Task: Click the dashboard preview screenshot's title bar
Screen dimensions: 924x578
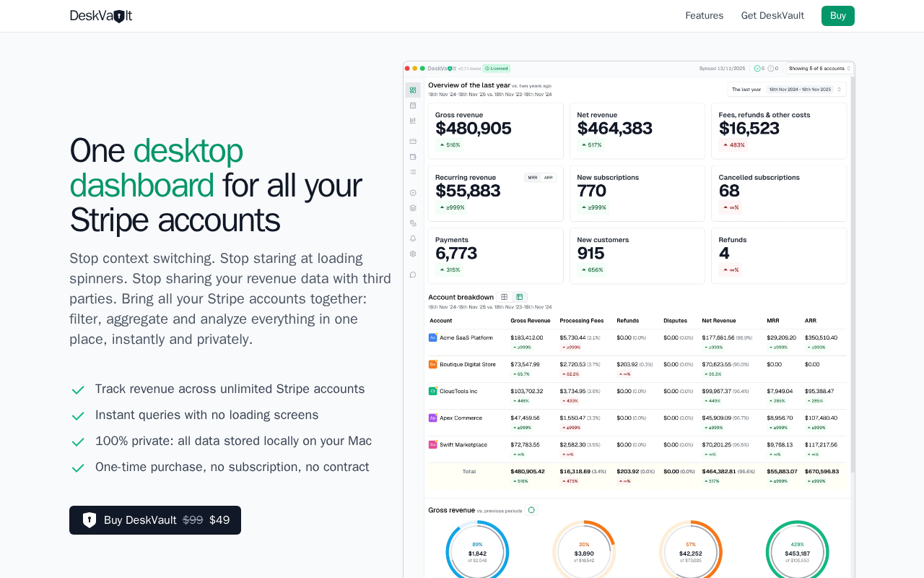Action: pos(629,69)
